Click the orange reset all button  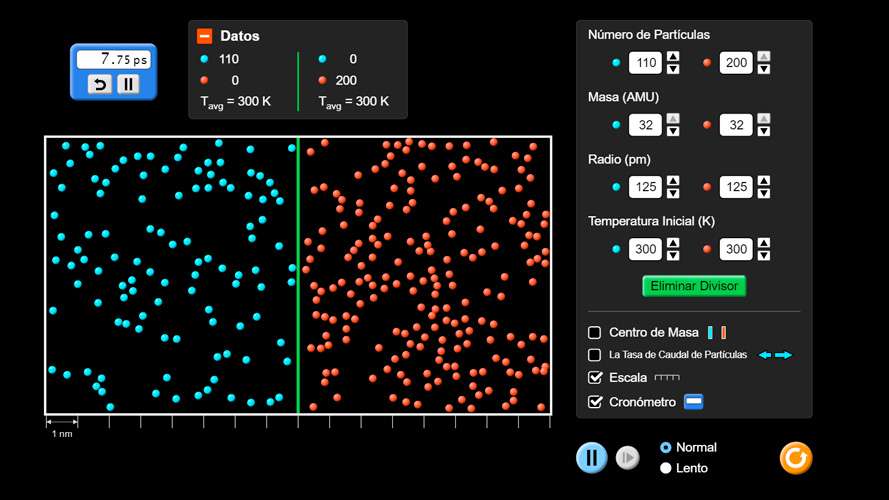(x=796, y=458)
